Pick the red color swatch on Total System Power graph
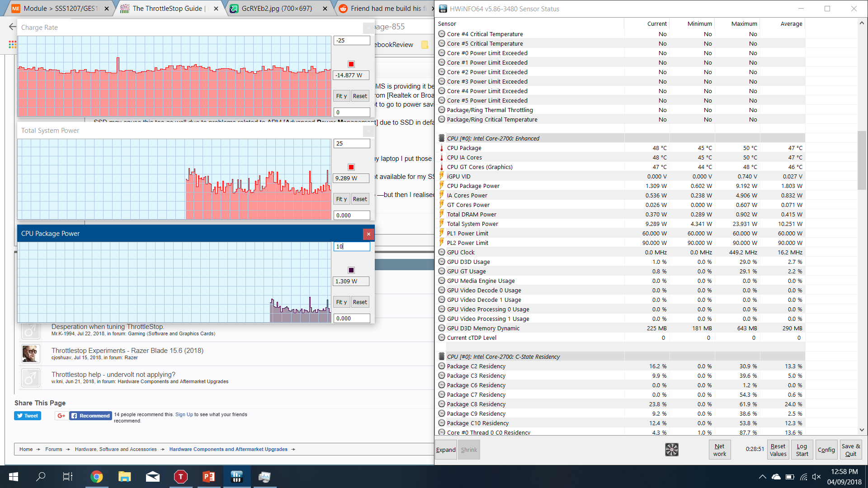Viewport: 868px width, 488px height. 351,167
